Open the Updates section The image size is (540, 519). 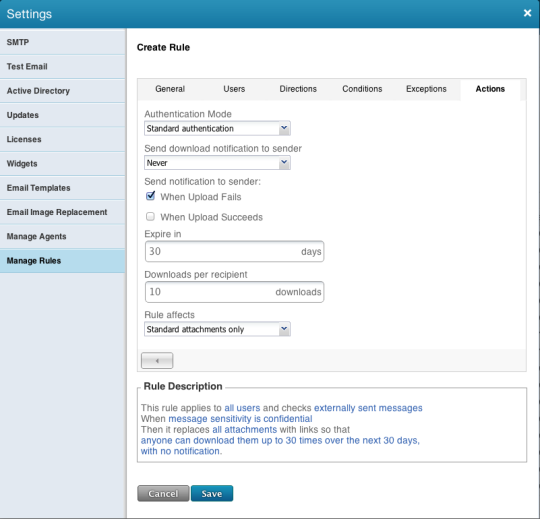[62, 115]
